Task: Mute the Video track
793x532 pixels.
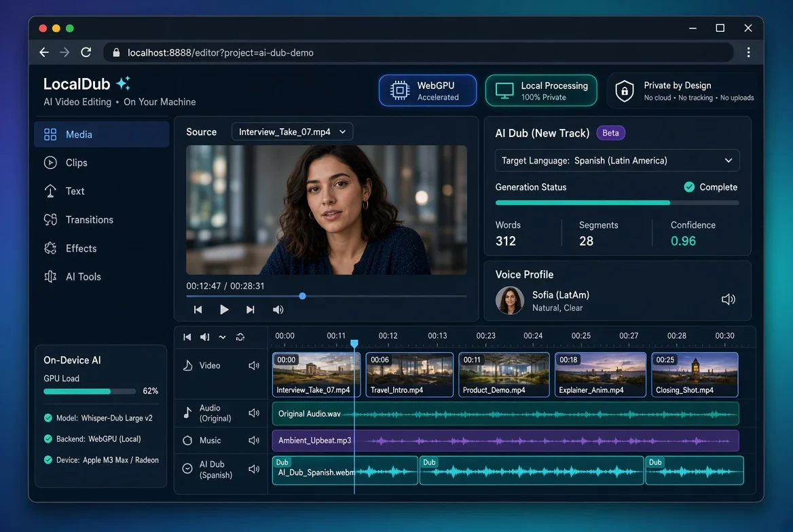Action: 254,365
